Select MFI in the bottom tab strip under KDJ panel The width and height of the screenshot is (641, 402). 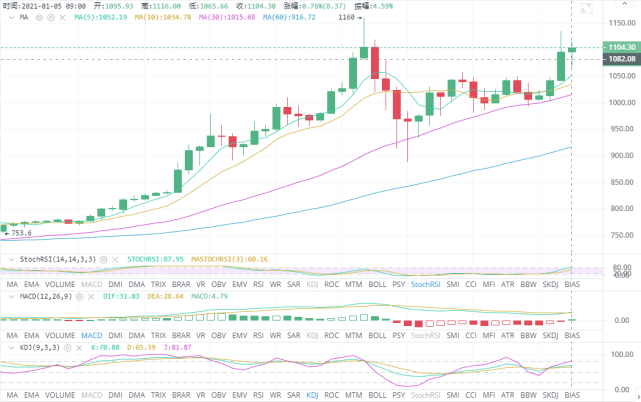489,395
